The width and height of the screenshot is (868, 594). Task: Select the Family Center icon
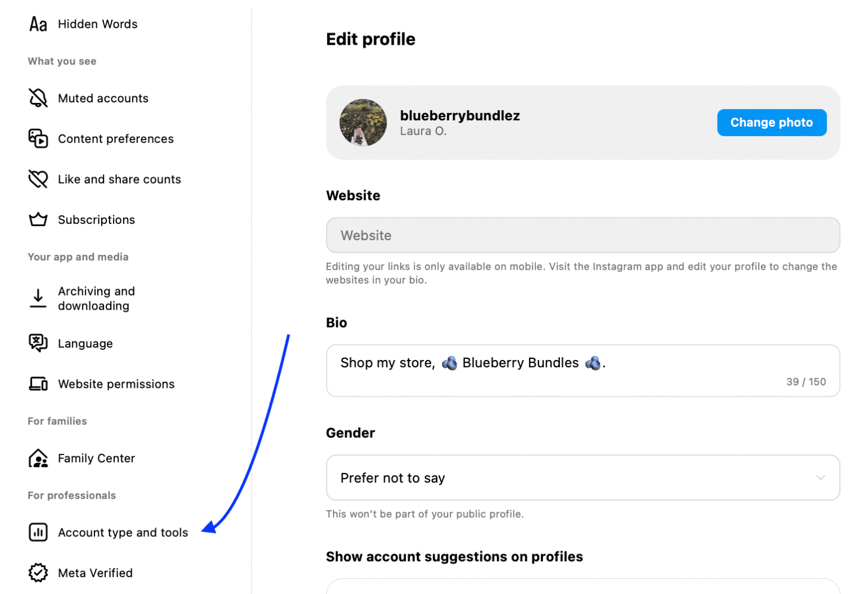[38, 458]
